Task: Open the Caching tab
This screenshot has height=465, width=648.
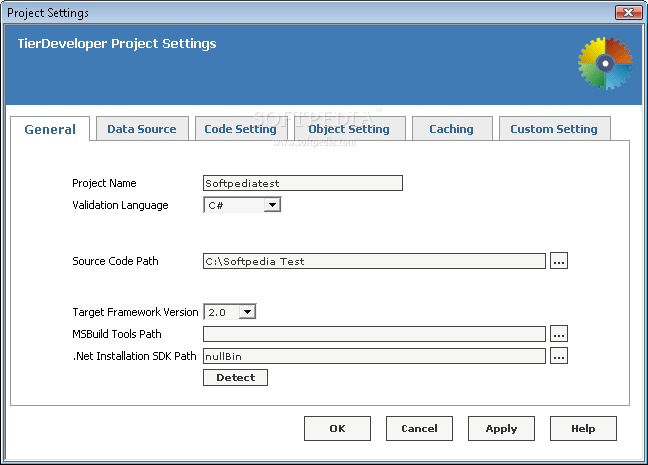Action: 452,129
